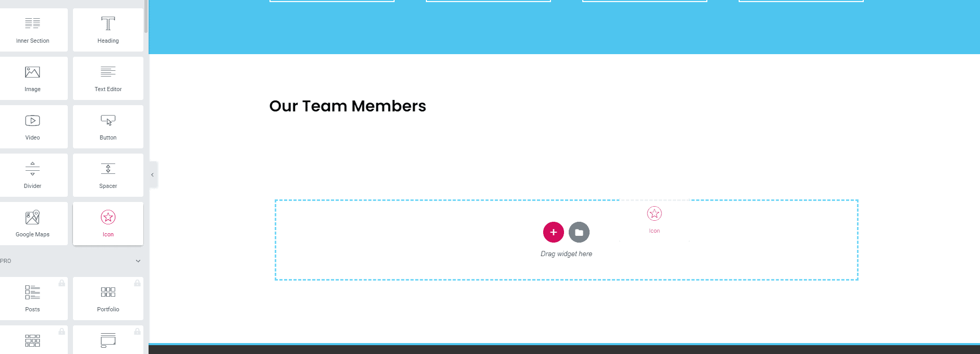
Task: Choose the Button widget
Action: click(x=108, y=127)
